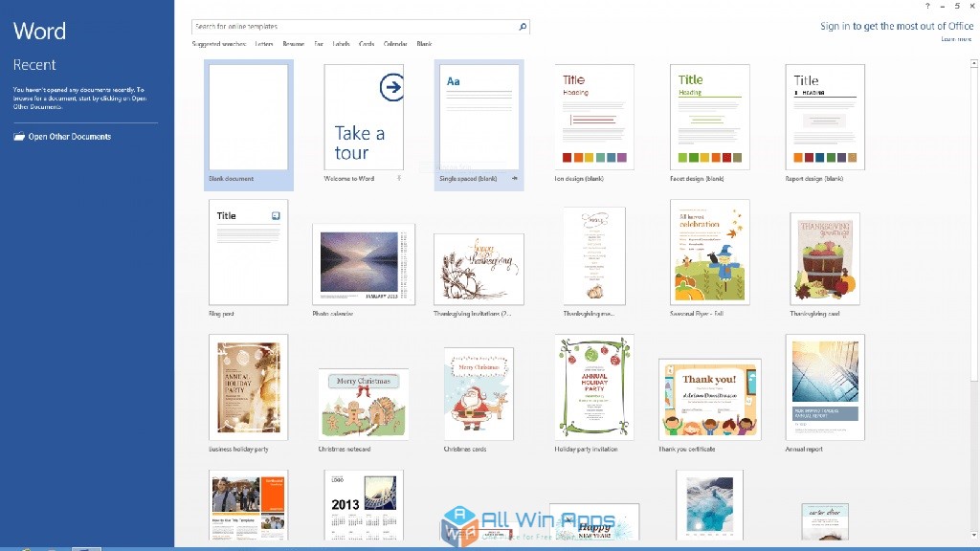
Task: Open Word Help with the question mark
Action: click(x=927, y=7)
